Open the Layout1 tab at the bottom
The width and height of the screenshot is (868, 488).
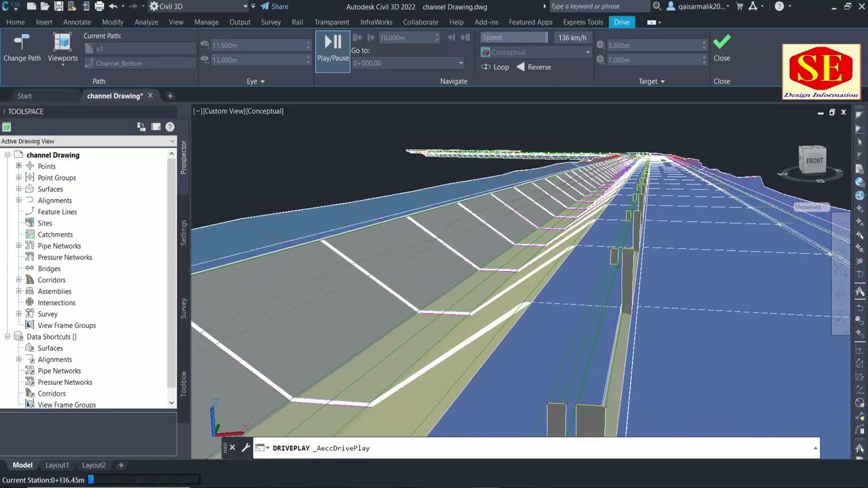57,465
